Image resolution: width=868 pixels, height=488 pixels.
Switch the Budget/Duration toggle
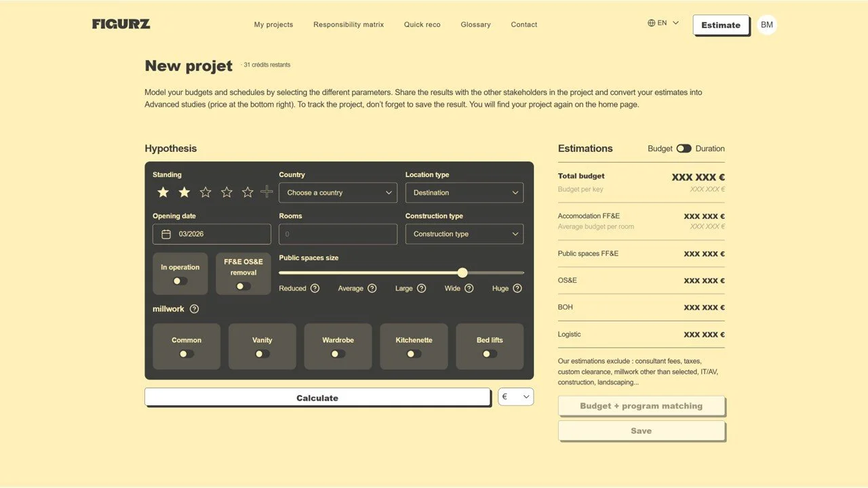(x=684, y=148)
